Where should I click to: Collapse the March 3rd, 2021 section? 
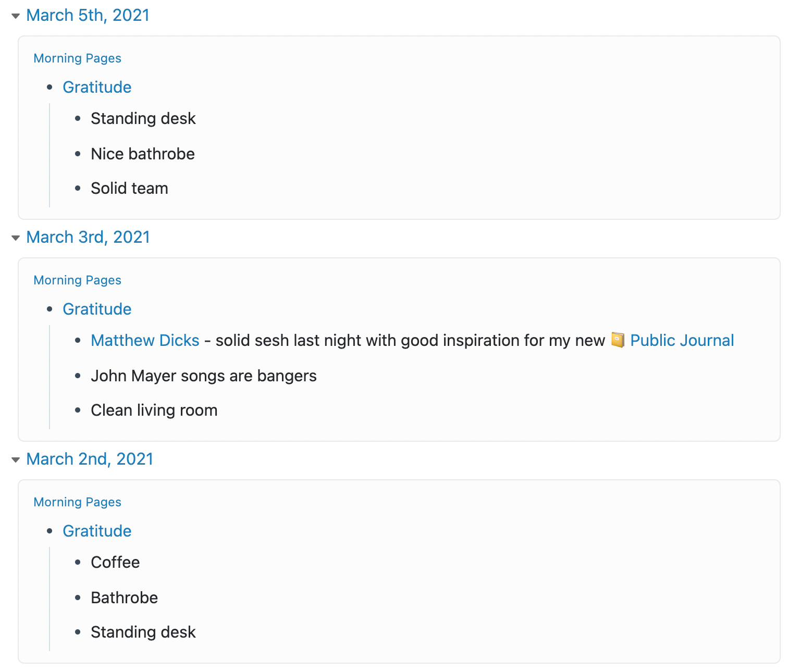[16, 238]
